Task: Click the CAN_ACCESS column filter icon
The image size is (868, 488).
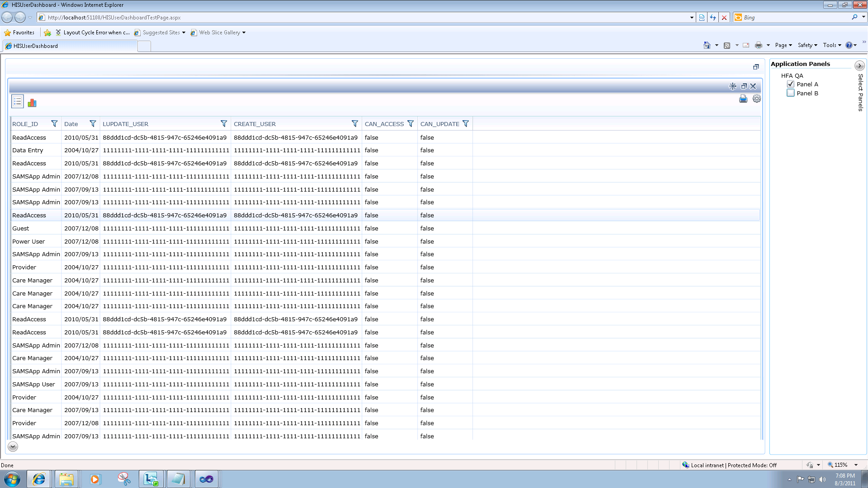Action: click(410, 124)
